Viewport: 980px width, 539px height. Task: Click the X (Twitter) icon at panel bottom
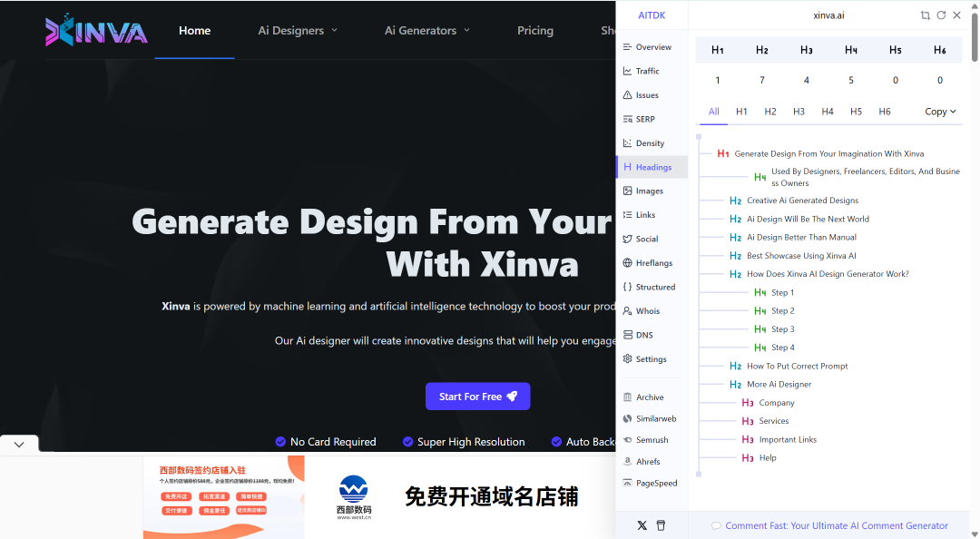coord(642,525)
